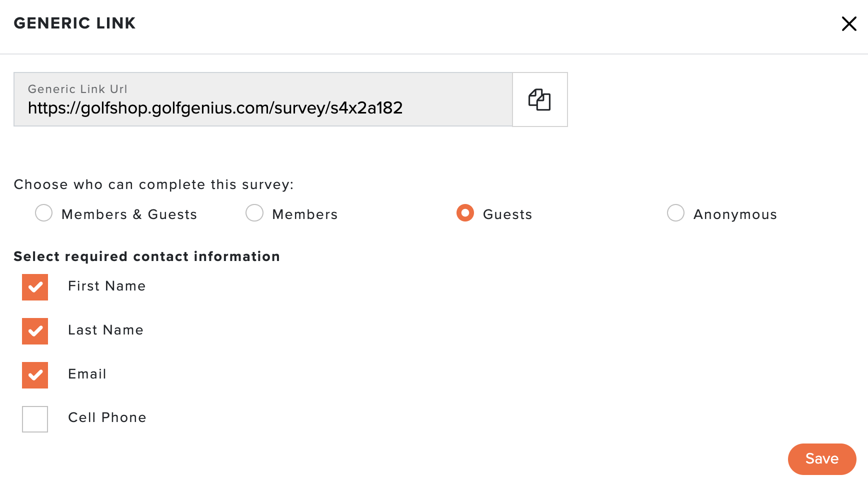The height and width of the screenshot is (490, 868).
Task: Click the "Members" option label text
Action: 305,214
